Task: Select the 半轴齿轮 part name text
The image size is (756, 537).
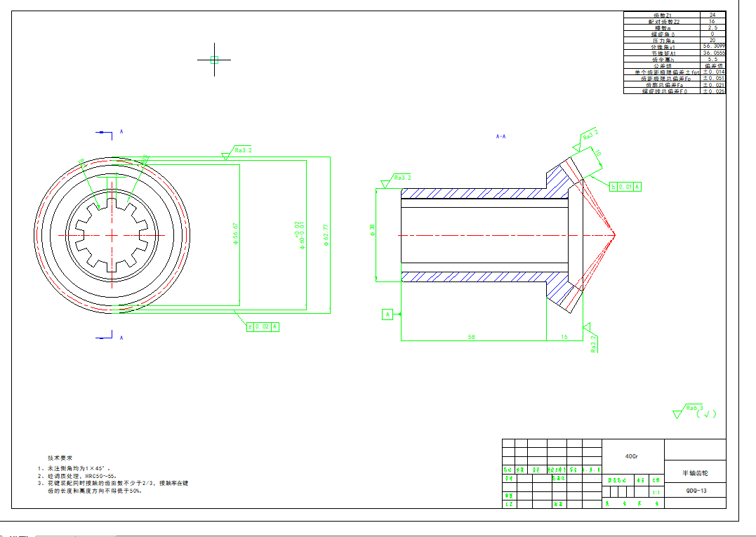Action: click(x=694, y=473)
